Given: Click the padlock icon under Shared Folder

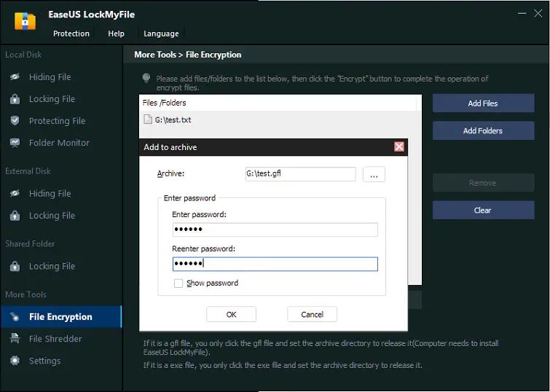Looking at the screenshot, I should point(15,267).
